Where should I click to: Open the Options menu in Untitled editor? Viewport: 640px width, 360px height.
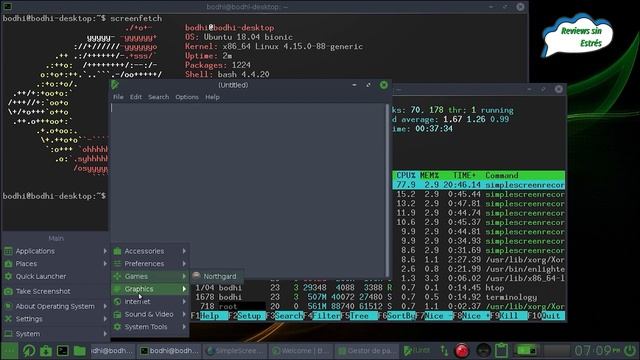[x=187, y=97]
